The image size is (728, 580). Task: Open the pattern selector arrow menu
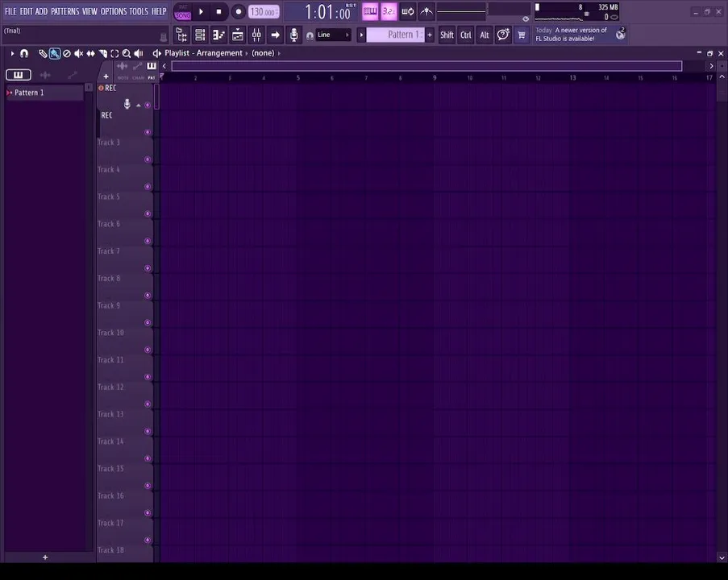coord(361,35)
